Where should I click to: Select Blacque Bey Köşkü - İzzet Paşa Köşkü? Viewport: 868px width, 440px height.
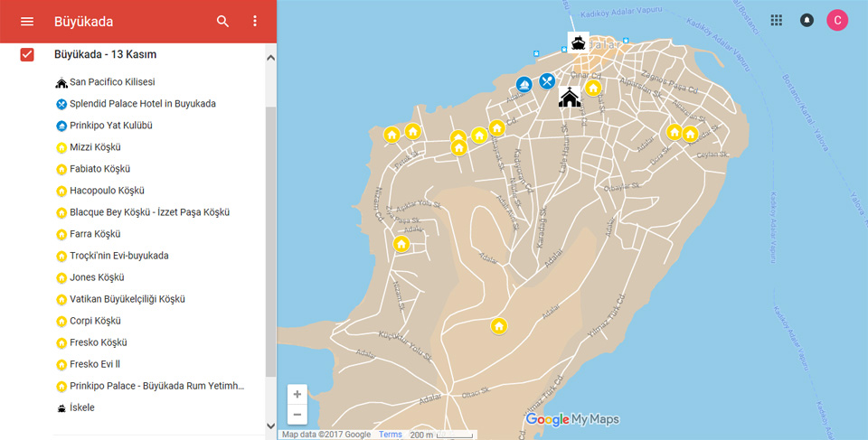point(149,212)
